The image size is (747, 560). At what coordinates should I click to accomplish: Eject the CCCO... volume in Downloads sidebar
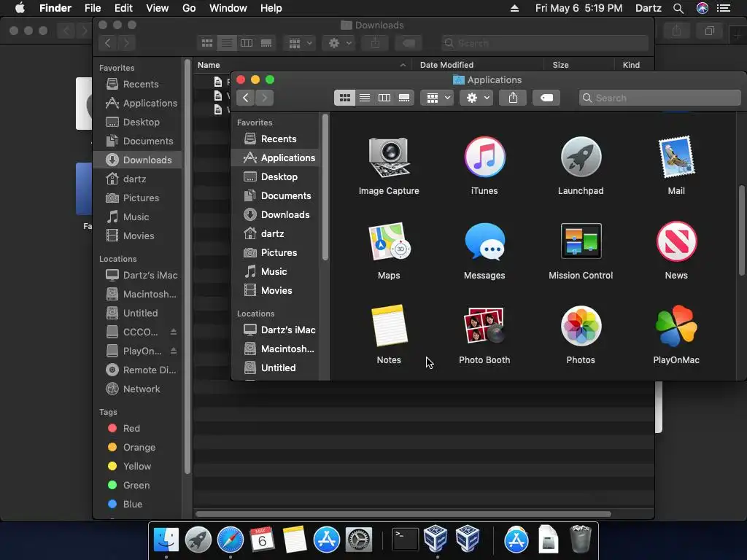174,332
